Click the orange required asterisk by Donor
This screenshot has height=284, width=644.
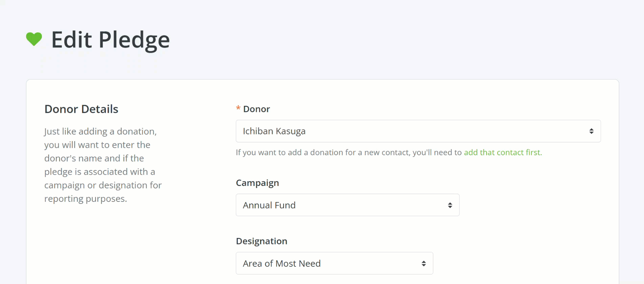pos(238,109)
